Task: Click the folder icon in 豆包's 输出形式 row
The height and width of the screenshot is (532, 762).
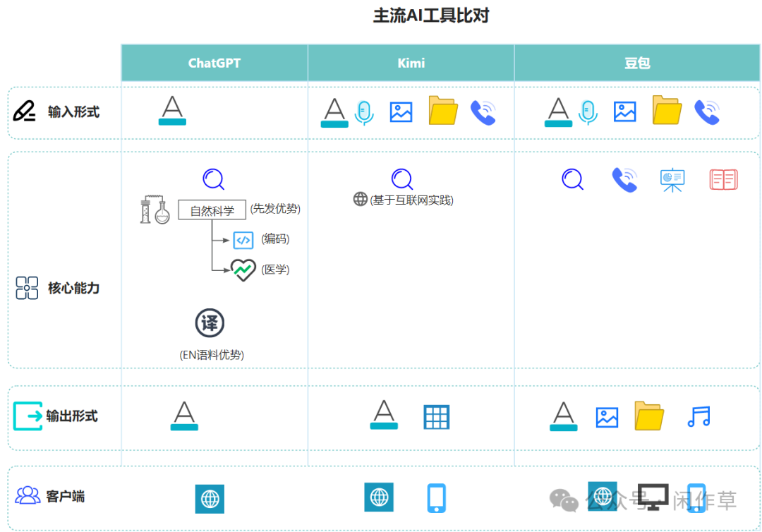Action: coord(649,416)
